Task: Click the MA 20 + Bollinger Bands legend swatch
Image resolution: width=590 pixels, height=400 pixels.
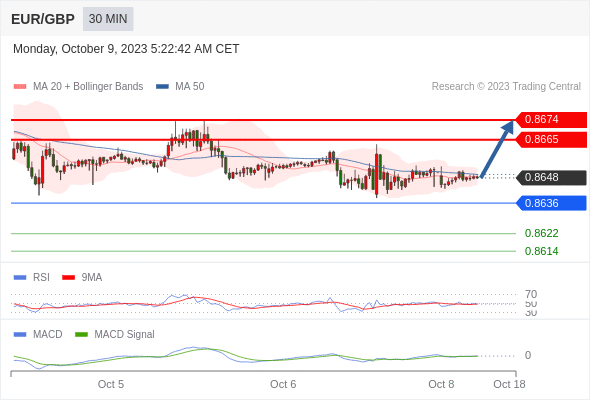Action: (20, 87)
